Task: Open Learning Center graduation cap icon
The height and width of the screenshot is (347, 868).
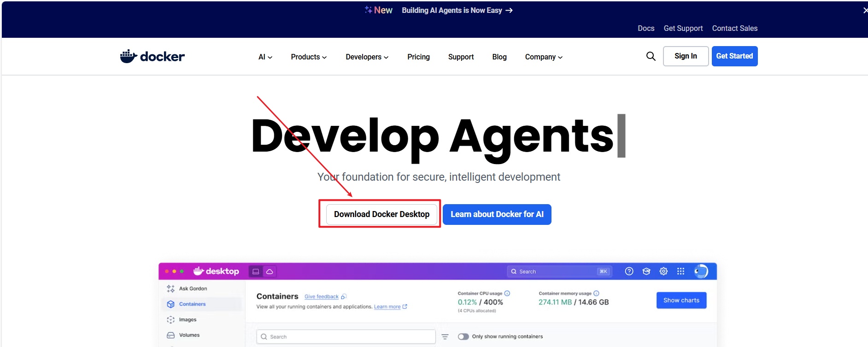Action: tap(646, 271)
